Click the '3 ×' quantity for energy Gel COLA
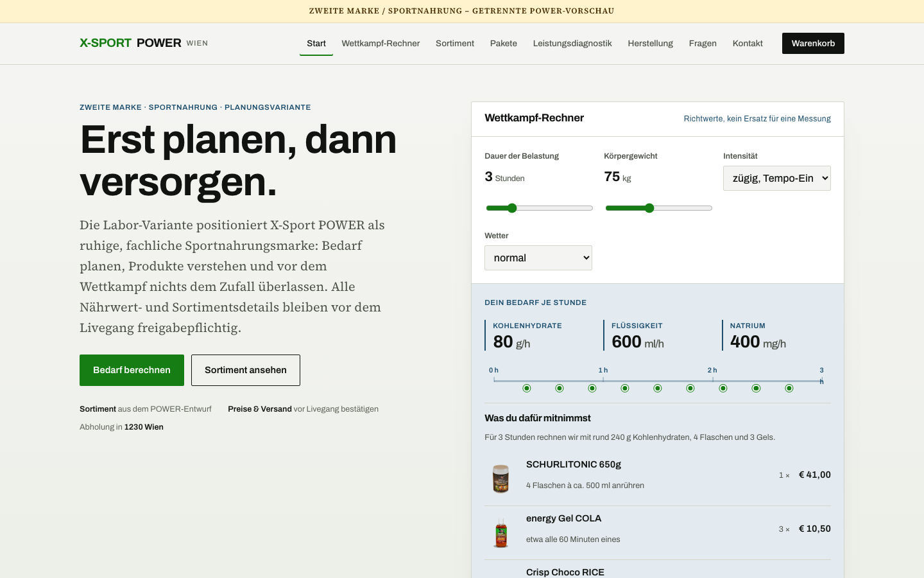The height and width of the screenshot is (578, 924). [784, 529]
